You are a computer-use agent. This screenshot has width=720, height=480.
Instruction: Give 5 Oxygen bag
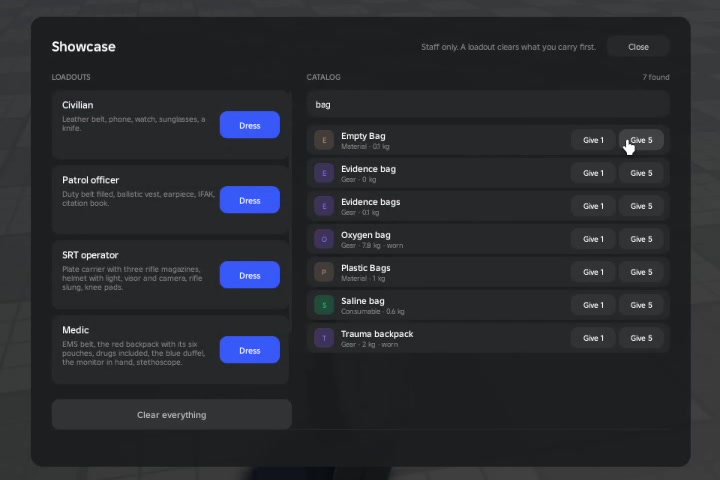point(641,239)
